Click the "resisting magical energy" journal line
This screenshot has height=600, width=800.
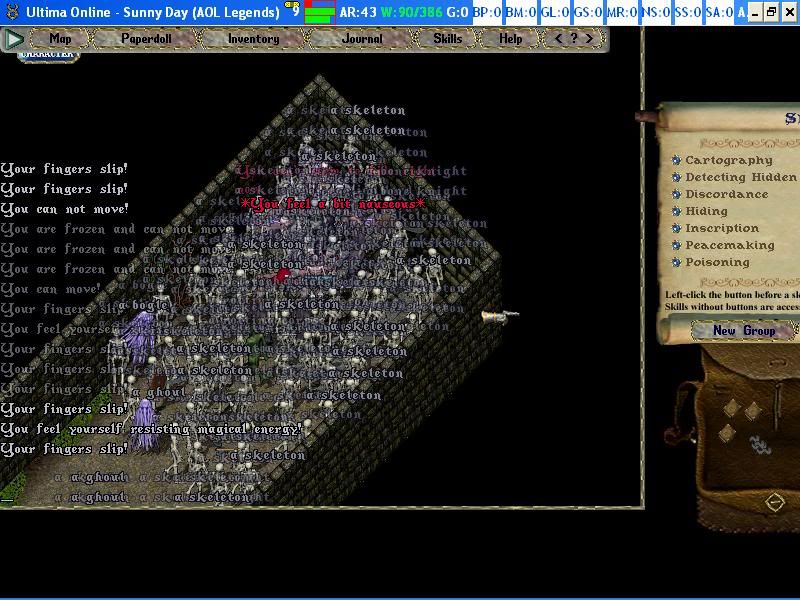pos(152,429)
